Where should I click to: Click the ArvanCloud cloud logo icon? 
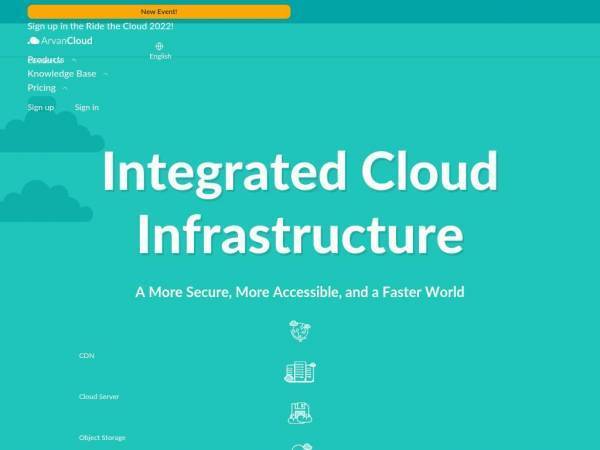click(34, 41)
